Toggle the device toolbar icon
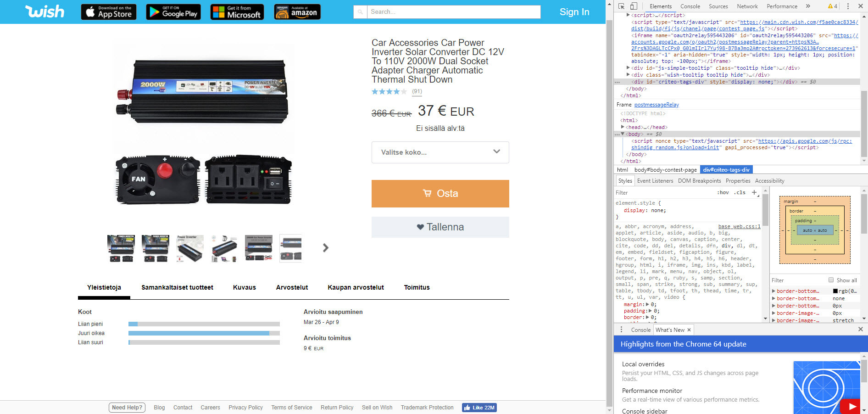868x414 pixels. 634,6
